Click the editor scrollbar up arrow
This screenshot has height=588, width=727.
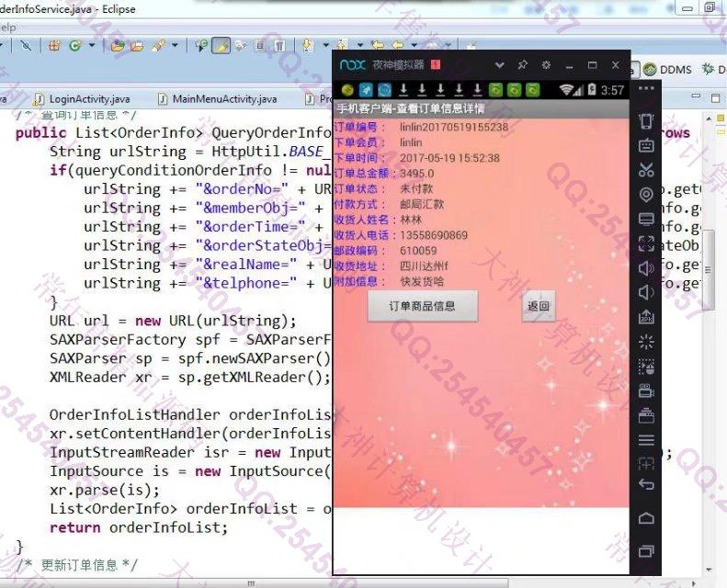[x=708, y=119]
